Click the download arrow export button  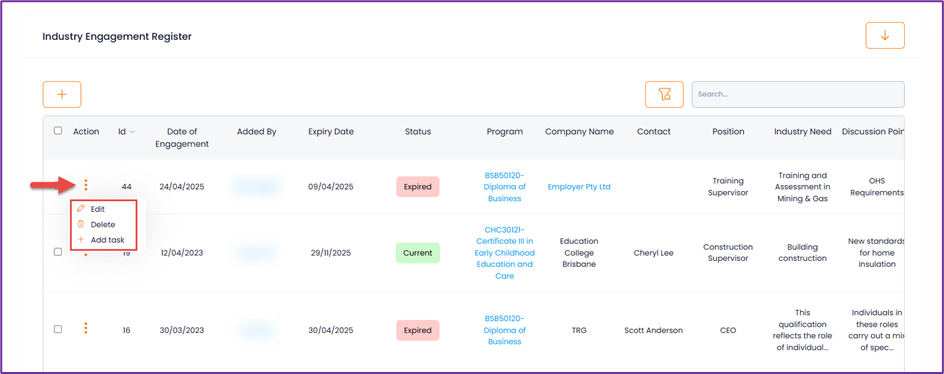[885, 36]
